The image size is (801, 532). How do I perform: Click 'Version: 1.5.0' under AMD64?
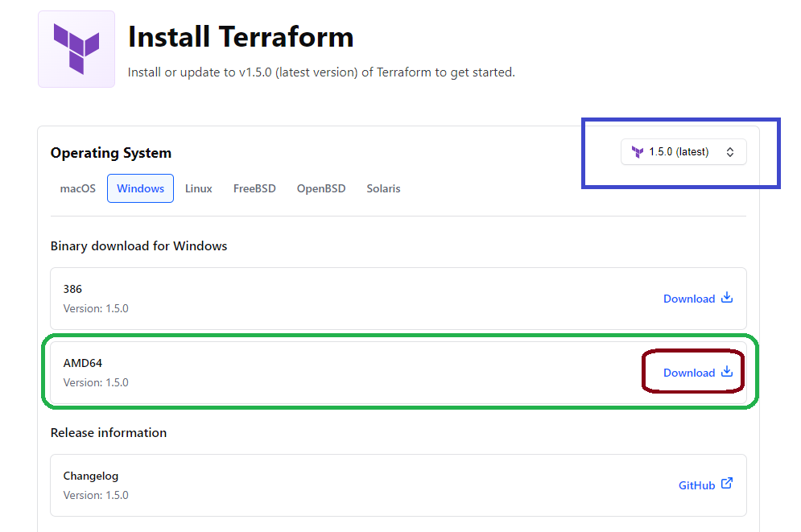pos(96,382)
